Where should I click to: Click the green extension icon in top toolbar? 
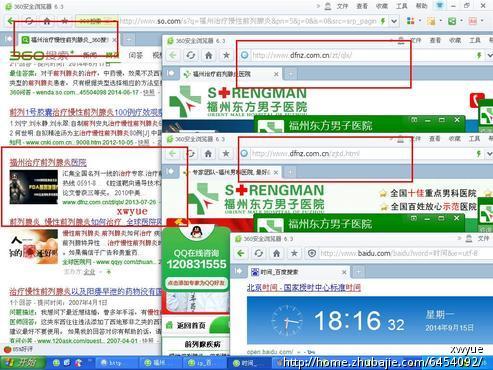pyautogui.click(x=452, y=21)
